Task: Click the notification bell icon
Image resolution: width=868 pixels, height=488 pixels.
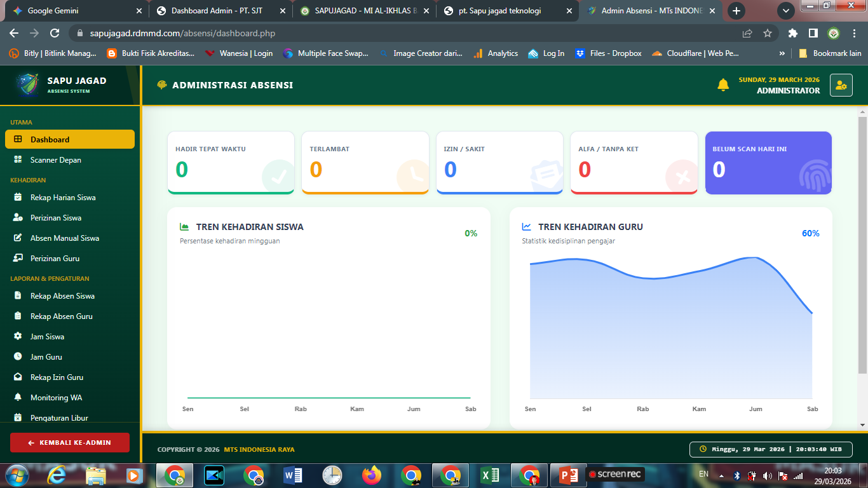Action: point(723,85)
